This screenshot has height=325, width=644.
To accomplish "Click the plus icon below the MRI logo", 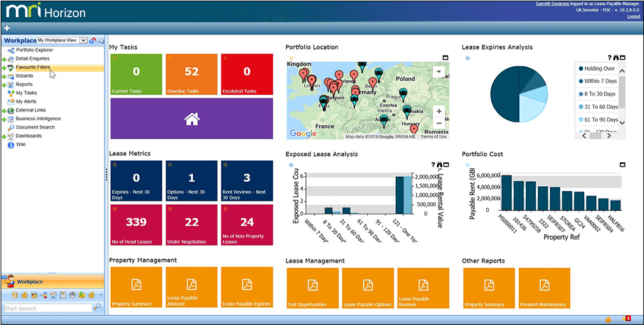I will [6, 29].
